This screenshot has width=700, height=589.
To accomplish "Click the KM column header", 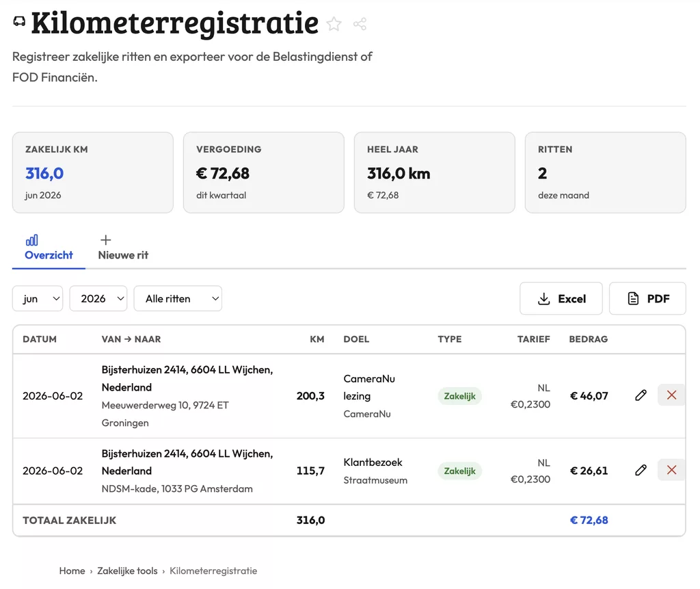I will tap(317, 339).
